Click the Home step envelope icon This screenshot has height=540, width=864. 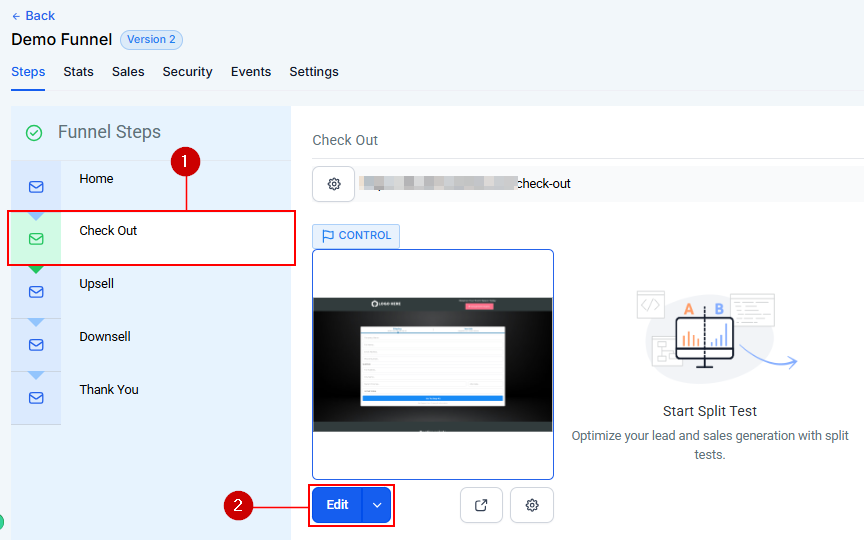tap(36, 187)
